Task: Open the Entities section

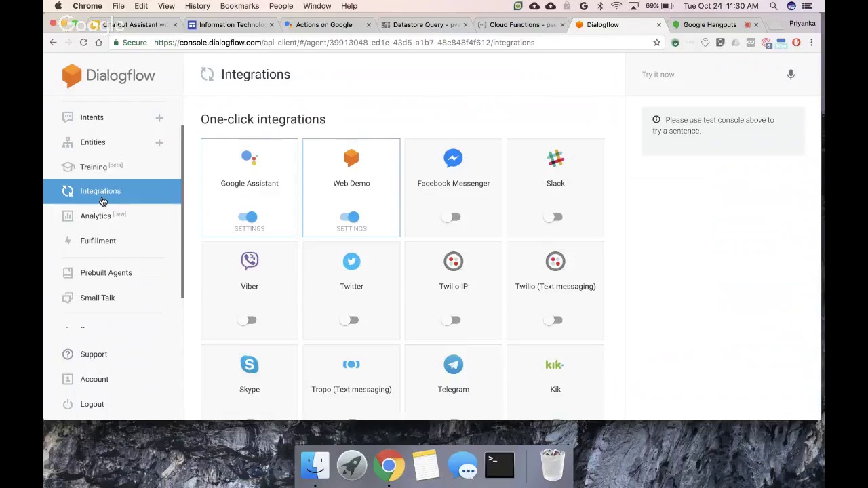Action: pyautogui.click(x=93, y=142)
